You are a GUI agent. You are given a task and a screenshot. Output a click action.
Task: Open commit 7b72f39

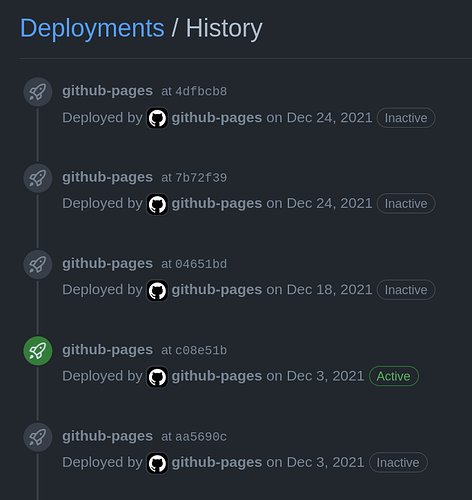tap(201, 178)
